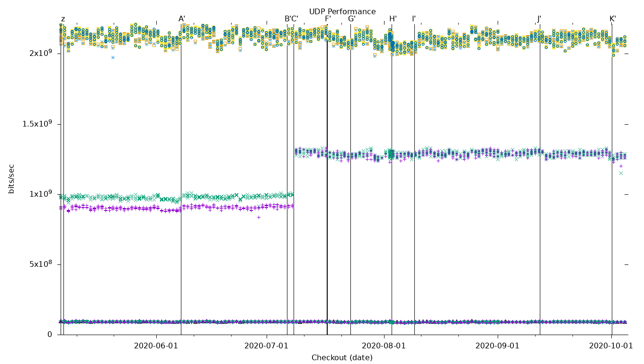Screen dimensions: 644x364
Task: Click the 2x10^9 y-axis tick label
Action: click(40, 53)
